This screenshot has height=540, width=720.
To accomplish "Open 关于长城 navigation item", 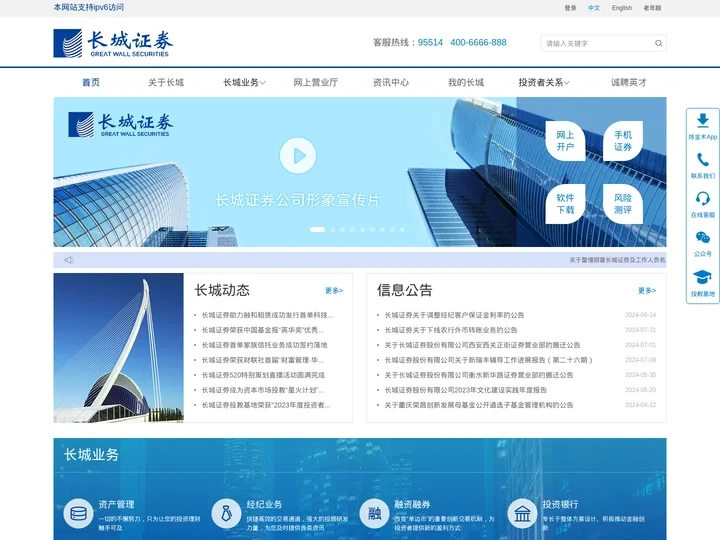I will 166,83.
